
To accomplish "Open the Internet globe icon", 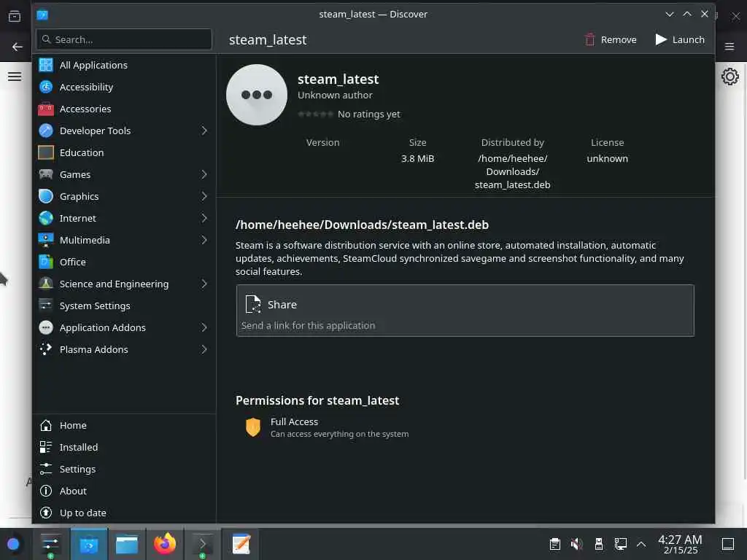I will (x=46, y=218).
